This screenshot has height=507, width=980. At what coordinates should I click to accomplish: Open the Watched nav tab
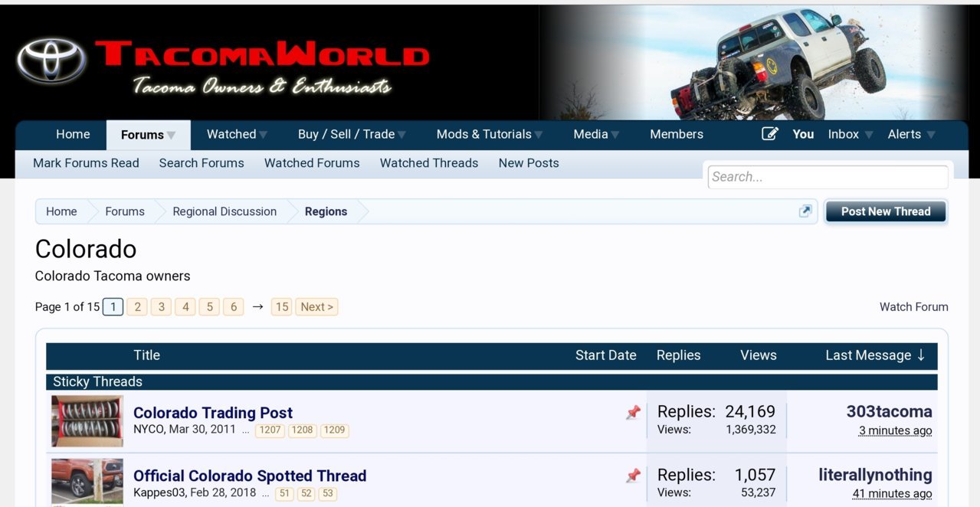pos(231,134)
